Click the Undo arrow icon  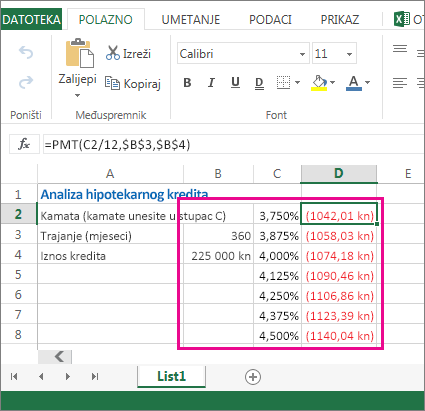point(26,52)
